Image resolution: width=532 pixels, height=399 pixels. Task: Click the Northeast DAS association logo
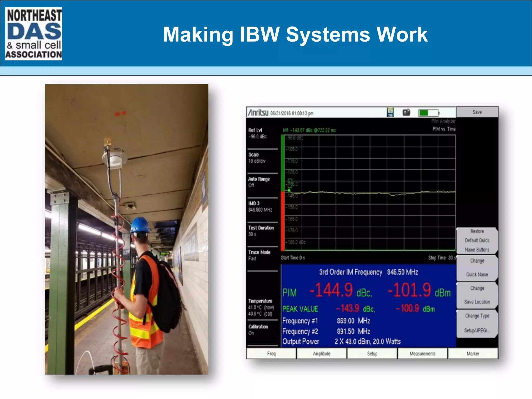(x=34, y=34)
